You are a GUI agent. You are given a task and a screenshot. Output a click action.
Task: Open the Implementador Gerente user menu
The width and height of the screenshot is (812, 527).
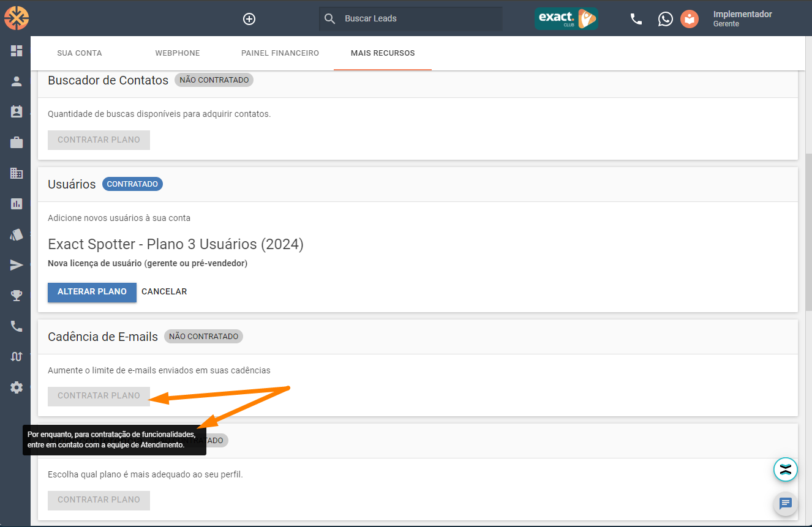point(742,18)
